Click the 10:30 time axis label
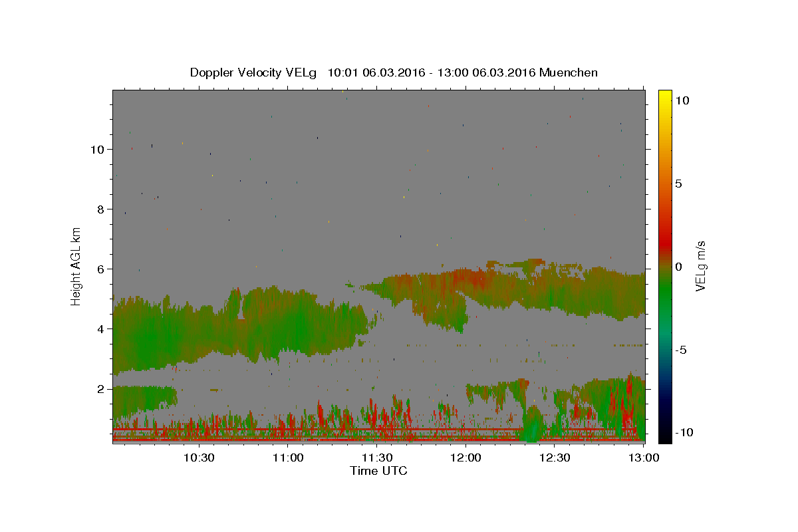This screenshot has width=798, height=532. [198, 458]
